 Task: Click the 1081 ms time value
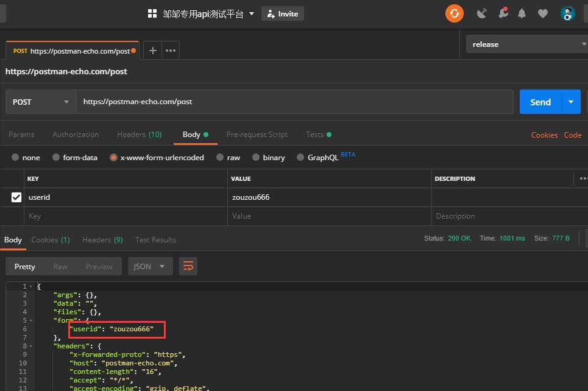[x=512, y=238]
